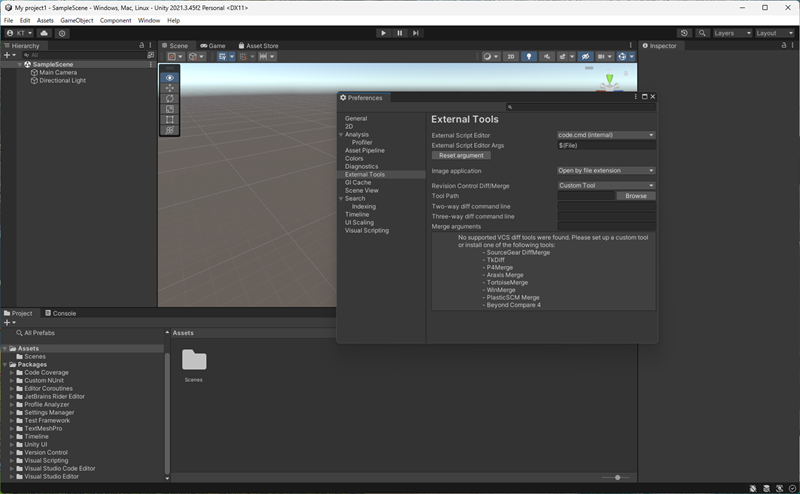The height and width of the screenshot is (494, 800).
Task: Switch to the Console tab
Action: pyautogui.click(x=60, y=313)
